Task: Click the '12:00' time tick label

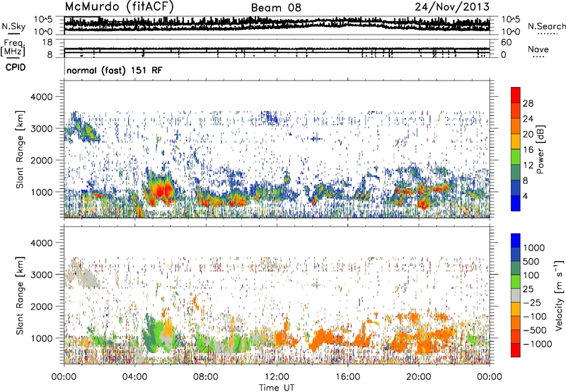Action: coord(277,377)
